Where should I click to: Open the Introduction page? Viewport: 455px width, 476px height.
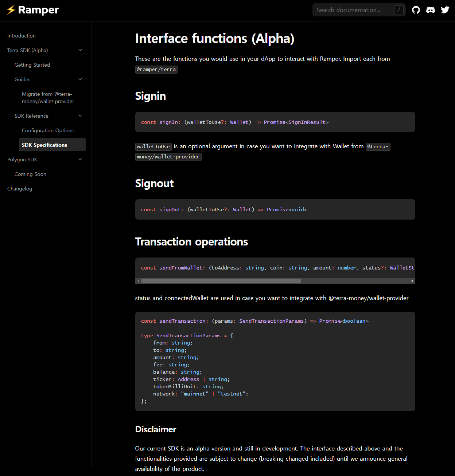[22, 36]
